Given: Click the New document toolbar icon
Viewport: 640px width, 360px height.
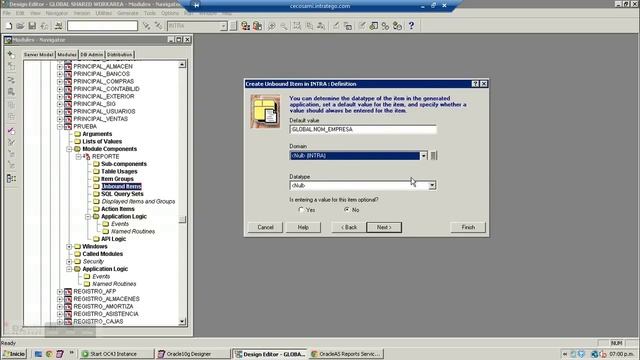Looking at the screenshot, I should point(9,26).
